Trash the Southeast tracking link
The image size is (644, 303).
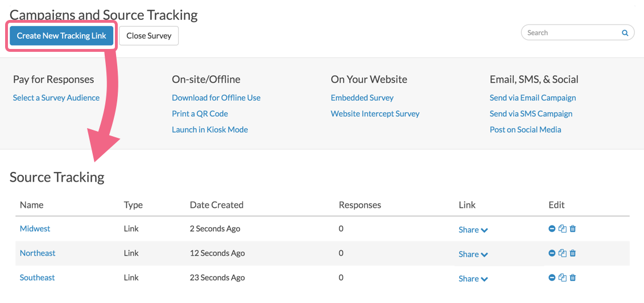[573, 278]
